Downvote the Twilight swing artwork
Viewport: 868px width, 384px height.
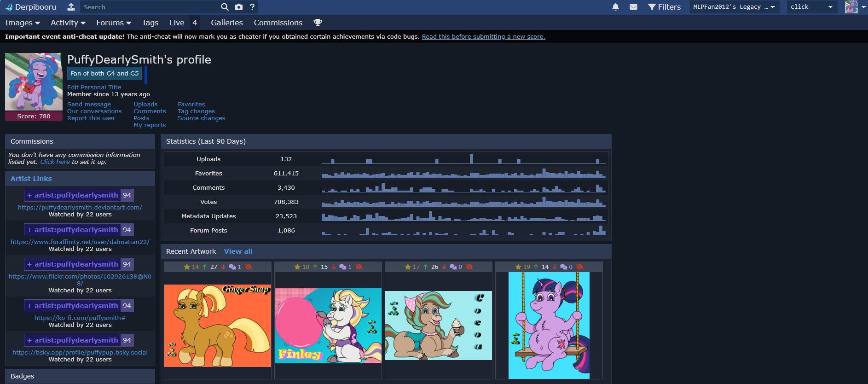555,267
